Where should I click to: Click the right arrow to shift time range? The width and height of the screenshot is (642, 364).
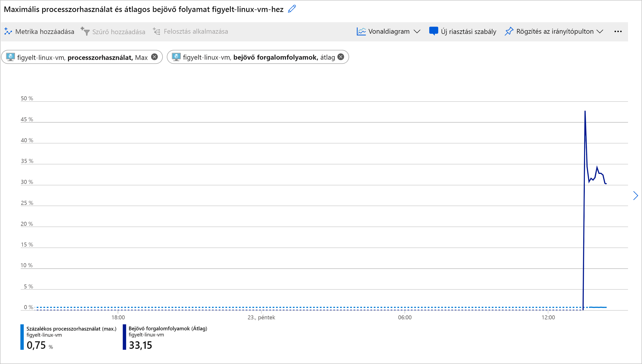(x=636, y=196)
